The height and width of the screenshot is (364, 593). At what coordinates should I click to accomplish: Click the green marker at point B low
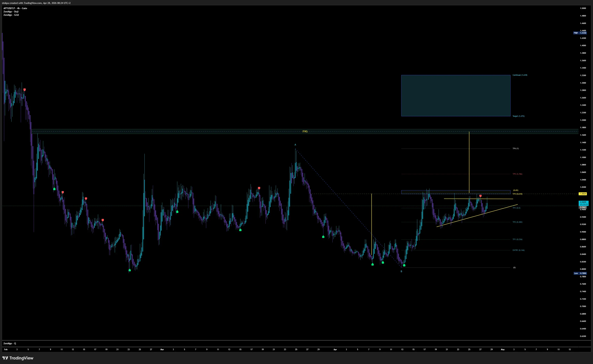click(404, 265)
